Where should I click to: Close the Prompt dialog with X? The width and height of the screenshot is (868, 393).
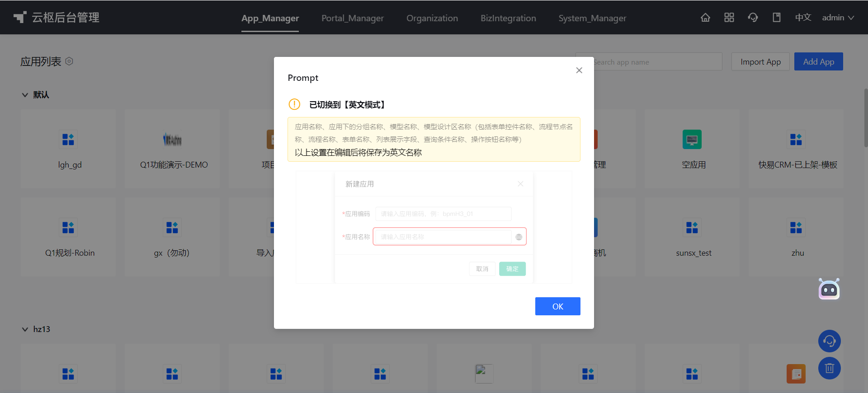(579, 70)
